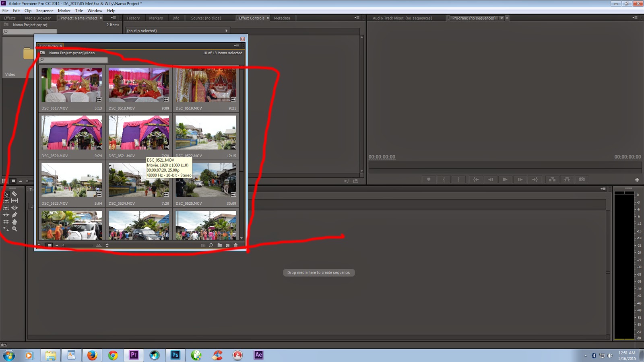
Task: Click the Play button in the Program monitor
Action: click(x=505, y=179)
